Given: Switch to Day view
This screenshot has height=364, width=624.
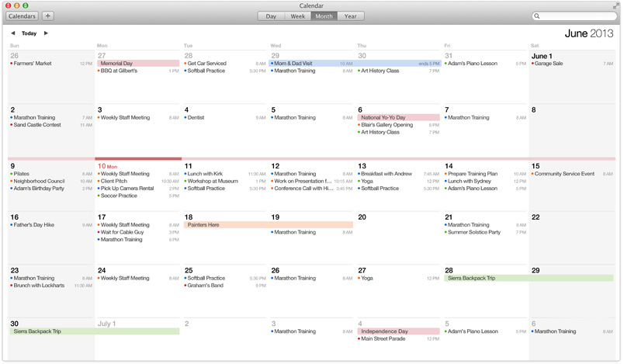Looking at the screenshot, I should coord(271,16).
